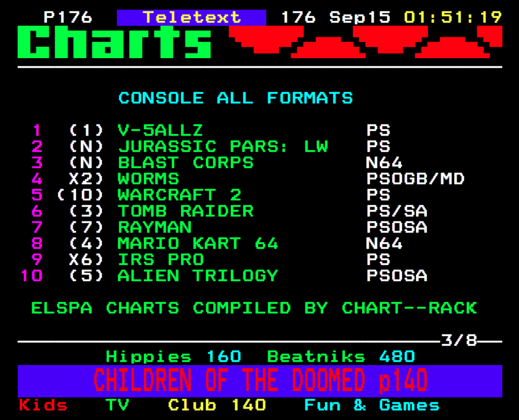Click Hippies 160 page reference

(x=174, y=356)
